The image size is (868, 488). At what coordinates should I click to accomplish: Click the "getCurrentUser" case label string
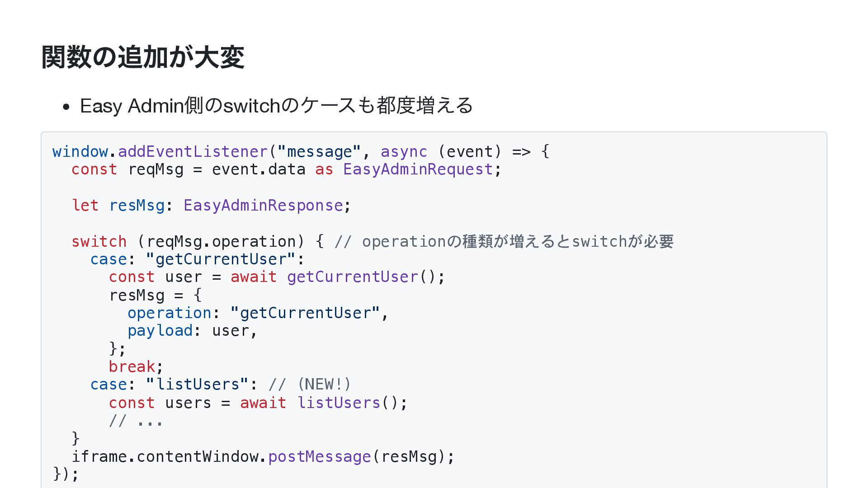point(221,259)
